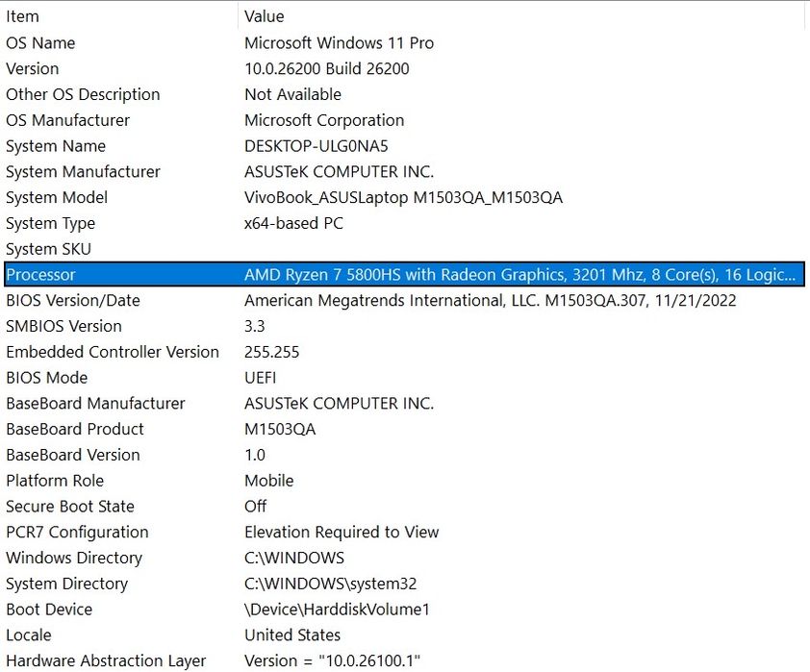Click the System Type row
This screenshot has width=810, height=672.
51,223
